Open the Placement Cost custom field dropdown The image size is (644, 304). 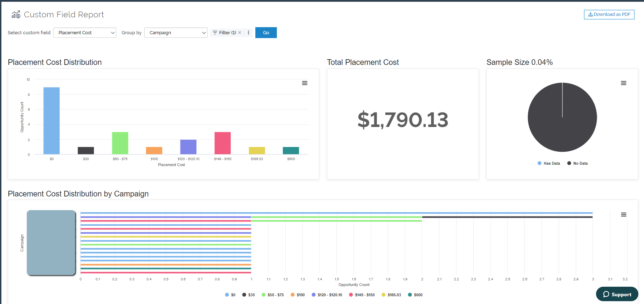pyautogui.click(x=85, y=32)
